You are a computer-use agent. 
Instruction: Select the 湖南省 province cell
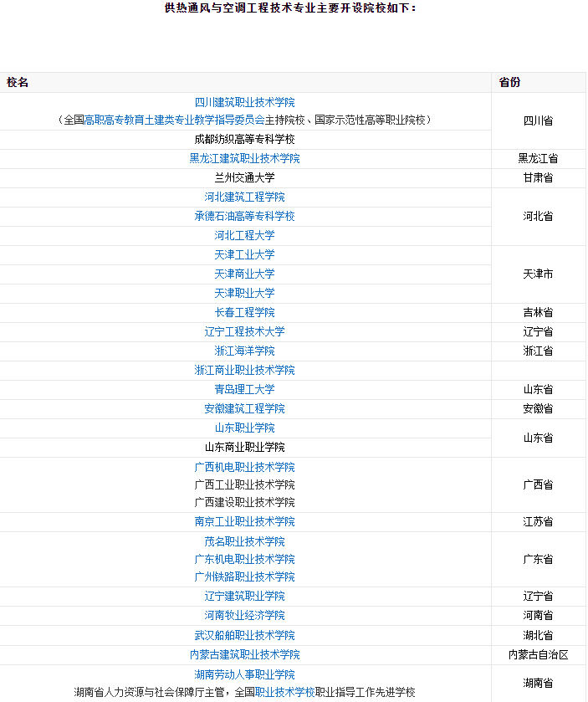pyautogui.click(x=538, y=684)
